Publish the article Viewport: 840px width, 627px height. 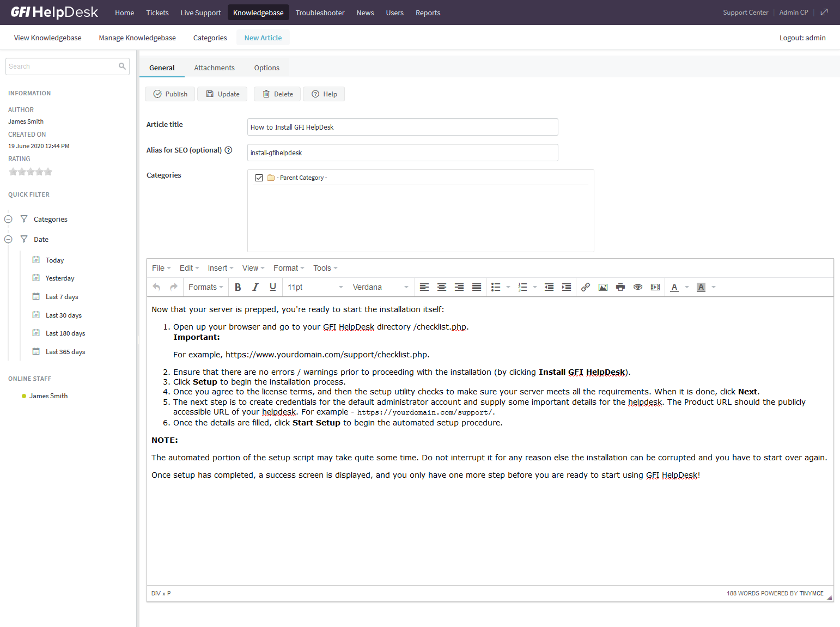coord(170,94)
